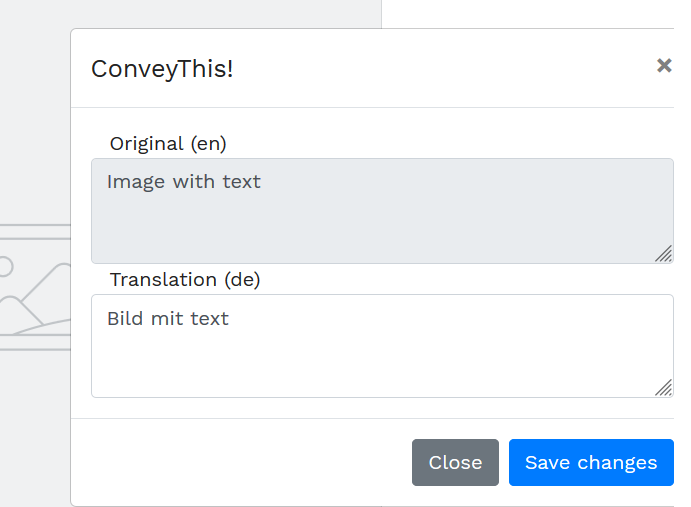
Task: Click the gray Close button
Action: point(455,462)
